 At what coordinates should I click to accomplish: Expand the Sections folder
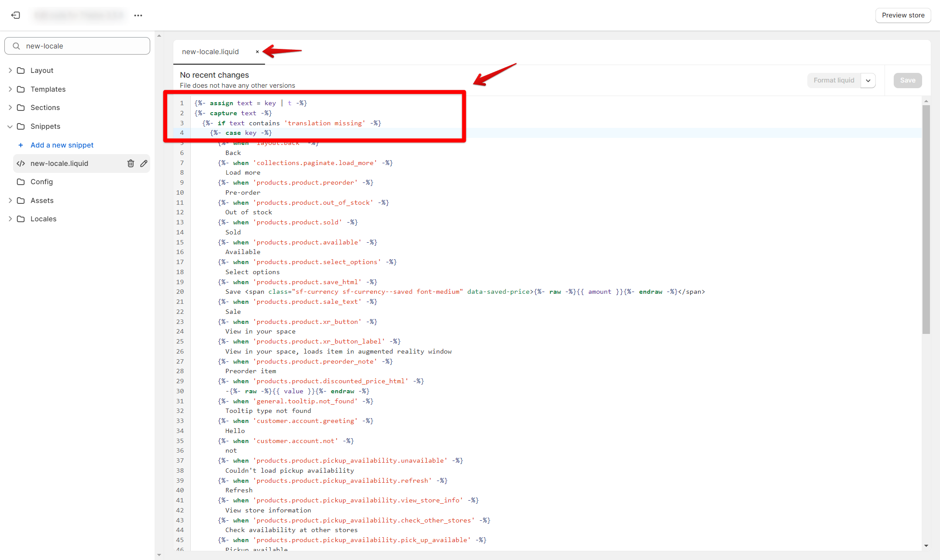pyautogui.click(x=10, y=107)
